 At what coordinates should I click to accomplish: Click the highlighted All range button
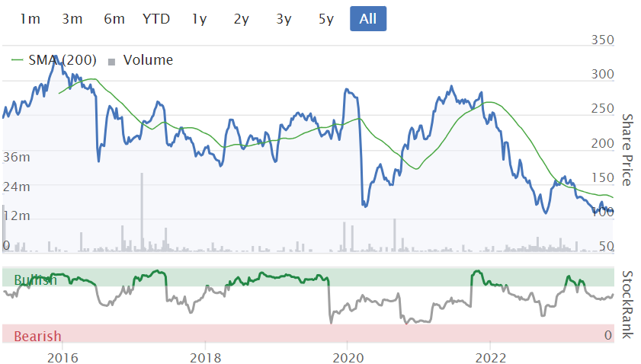(x=368, y=19)
